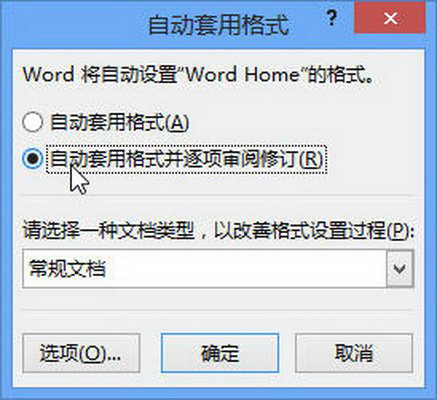Close the 自动套用格式 dialog with the red X
This screenshot has width=437, height=400.
[390, 18]
